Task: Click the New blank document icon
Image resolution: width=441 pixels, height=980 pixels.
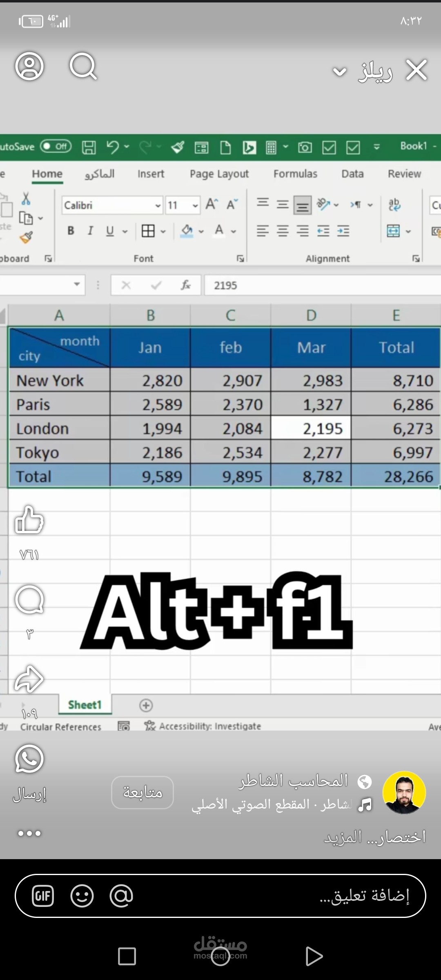Action: [x=225, y=147]
